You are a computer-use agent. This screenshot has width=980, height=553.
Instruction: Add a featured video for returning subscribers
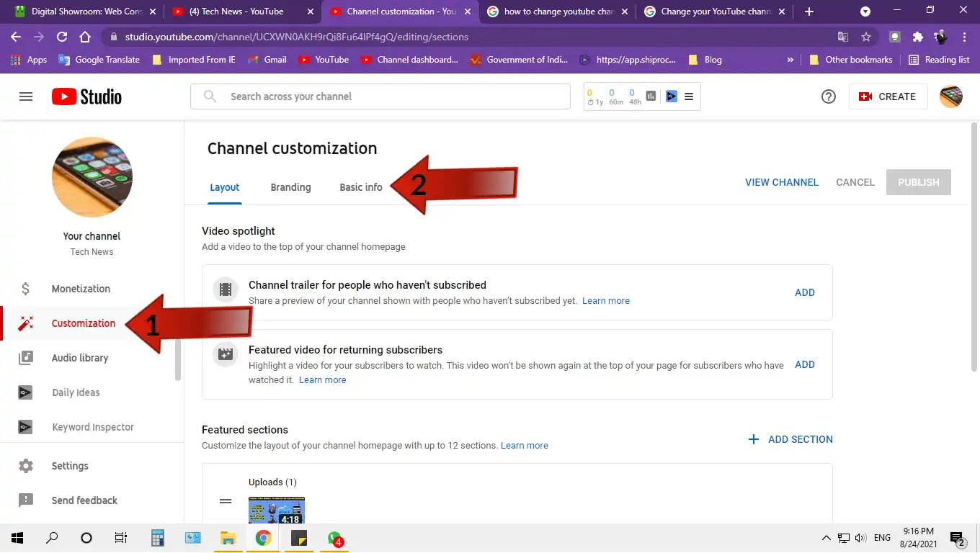pos(805,364)
